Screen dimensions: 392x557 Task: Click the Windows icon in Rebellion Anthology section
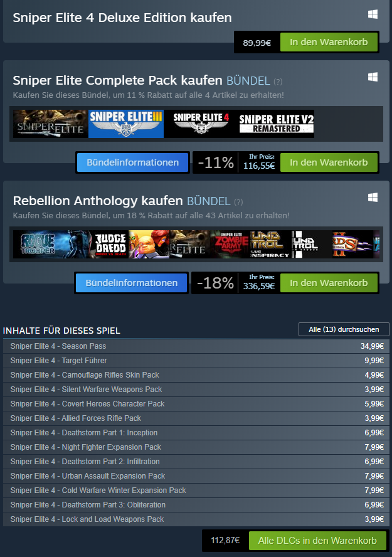point(373,198)
